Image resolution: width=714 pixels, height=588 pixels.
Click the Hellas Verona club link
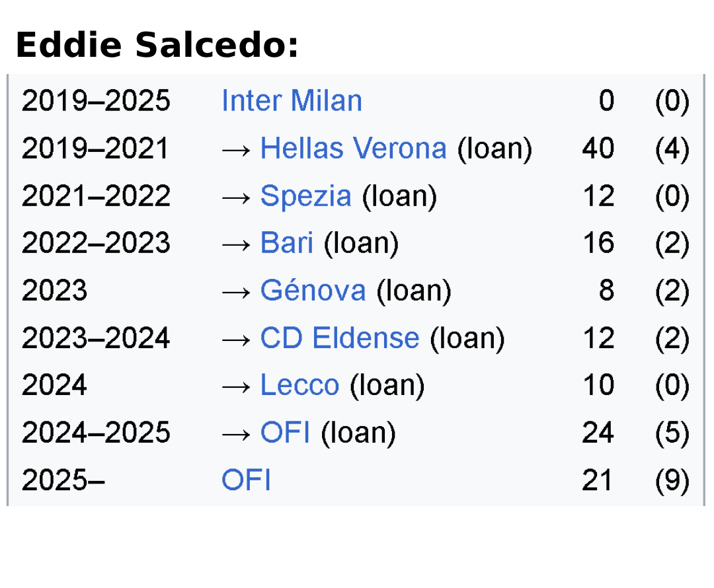[x=353, y=149]
